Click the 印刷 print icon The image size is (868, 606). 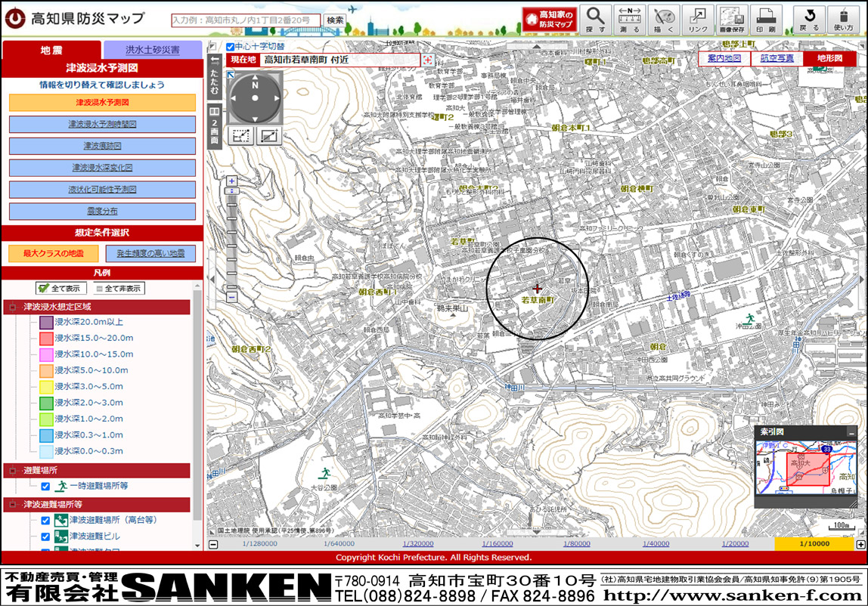coord(766,20)
